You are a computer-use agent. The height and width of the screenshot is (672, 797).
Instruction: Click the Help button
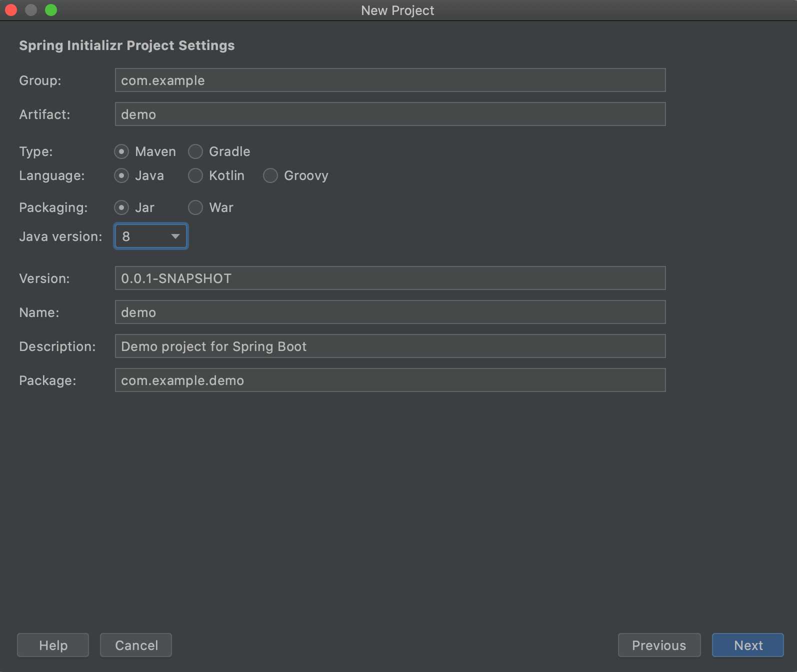pyautogui.click(x=53, y=645)
